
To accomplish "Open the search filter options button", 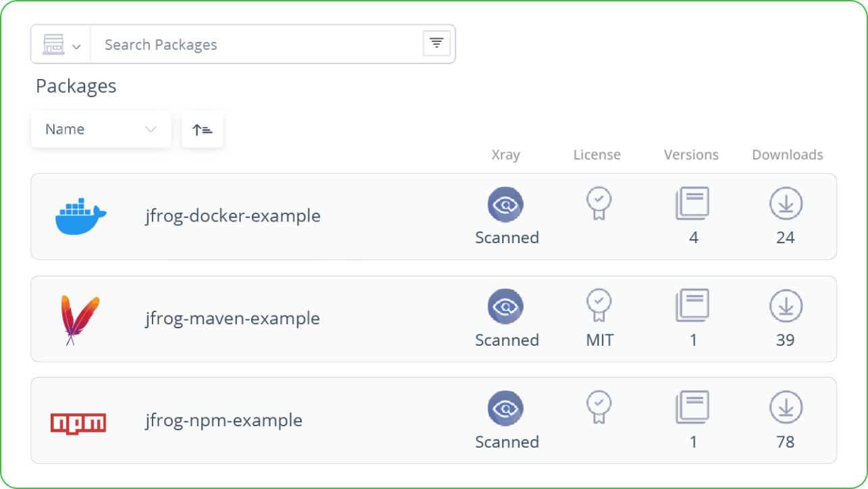I will pyautogui.click(x=437, y=44).
